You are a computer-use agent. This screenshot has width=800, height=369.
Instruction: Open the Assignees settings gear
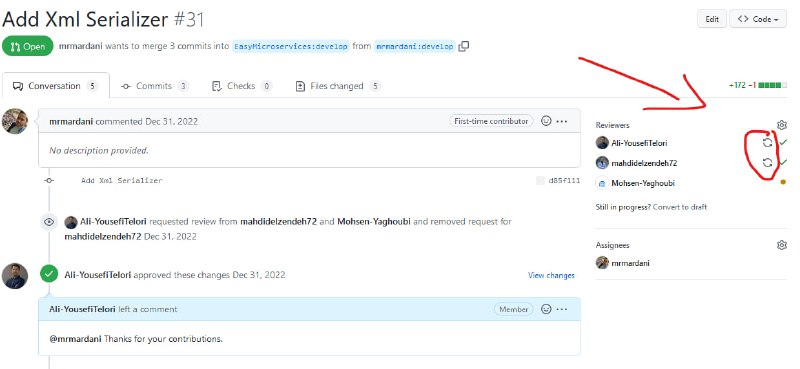[x=782, y=245]
